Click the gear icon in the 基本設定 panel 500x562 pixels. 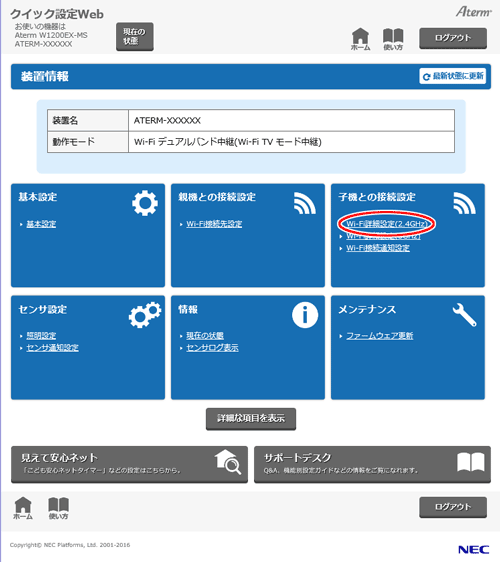click(145, 203)
